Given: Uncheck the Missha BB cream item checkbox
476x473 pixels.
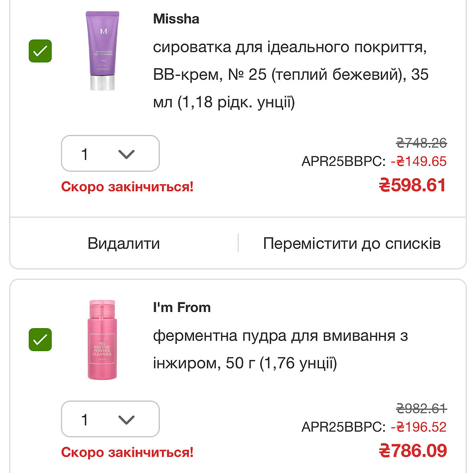Looking at the screenshot, I should (x=40, y=51).
